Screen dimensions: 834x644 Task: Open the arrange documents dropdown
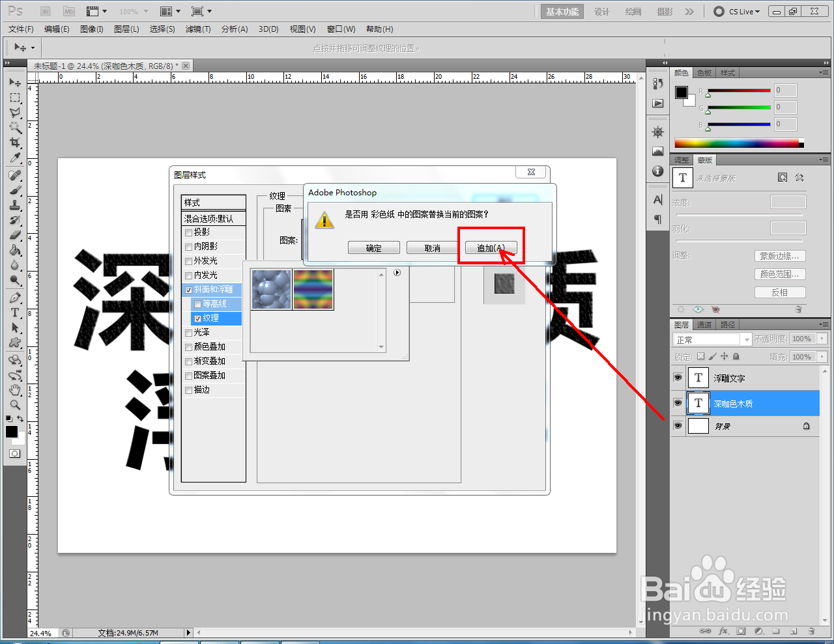click(169, 12)
